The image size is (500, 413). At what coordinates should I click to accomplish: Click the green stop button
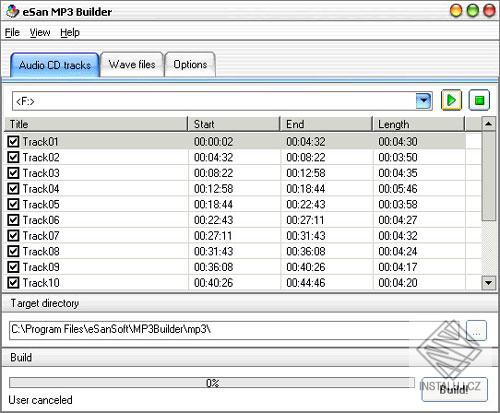(x=479, y=100)
